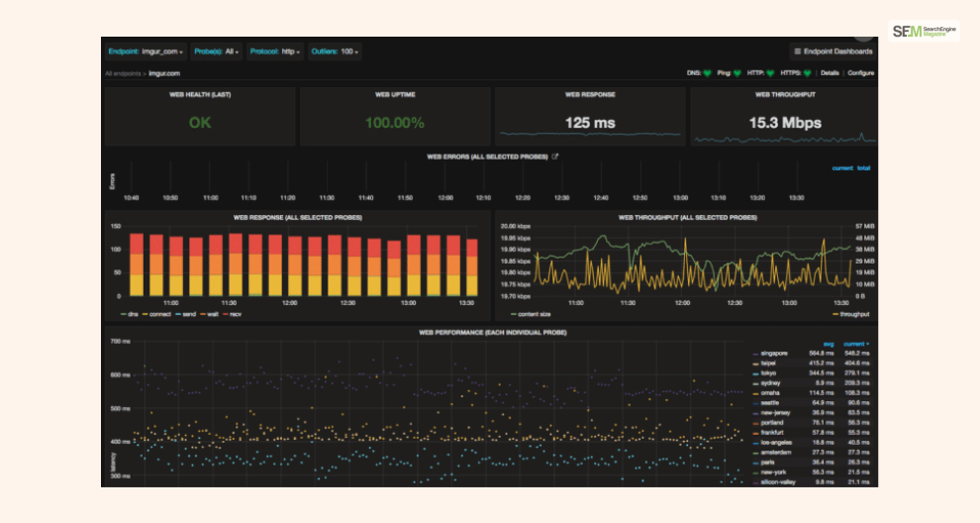
Task: Toggle the taipei probe series
Action: 768,363
